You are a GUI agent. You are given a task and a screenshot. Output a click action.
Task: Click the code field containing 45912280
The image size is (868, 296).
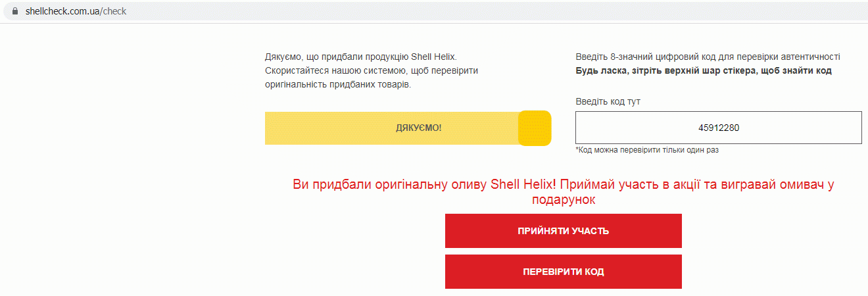(718, 128)
